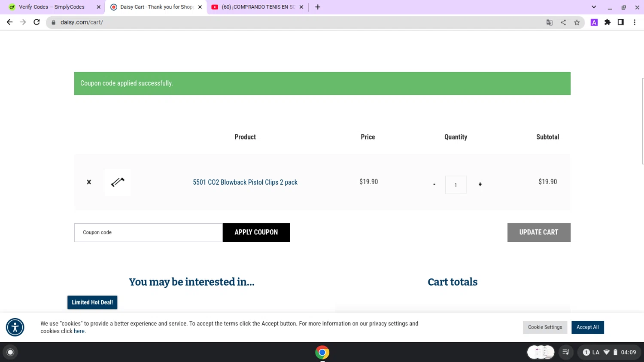View site security lock info
Screen dimensions: 644x362
point(54,22)
